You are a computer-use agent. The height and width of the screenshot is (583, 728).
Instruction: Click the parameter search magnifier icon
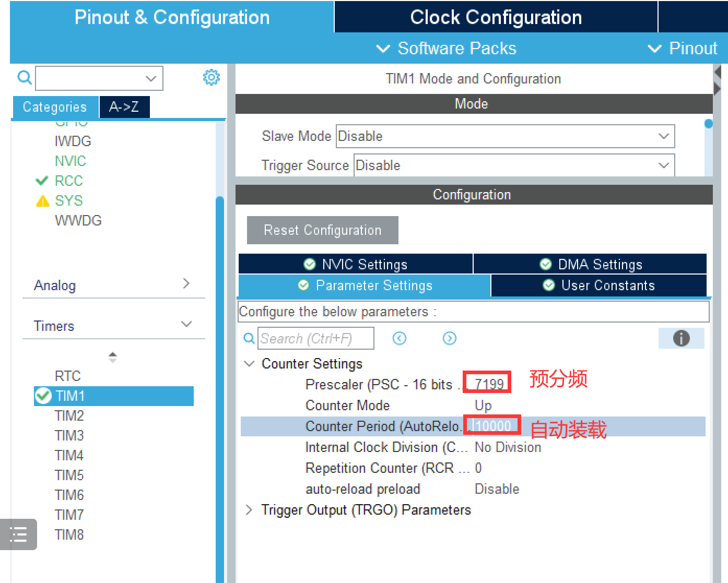point(250,338)
